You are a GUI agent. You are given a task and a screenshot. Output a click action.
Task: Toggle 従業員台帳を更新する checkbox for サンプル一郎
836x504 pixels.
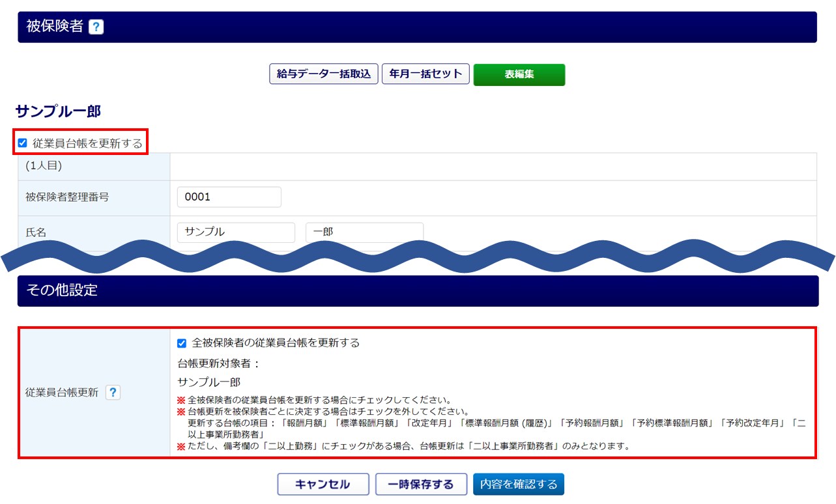(x=23, y=143)
